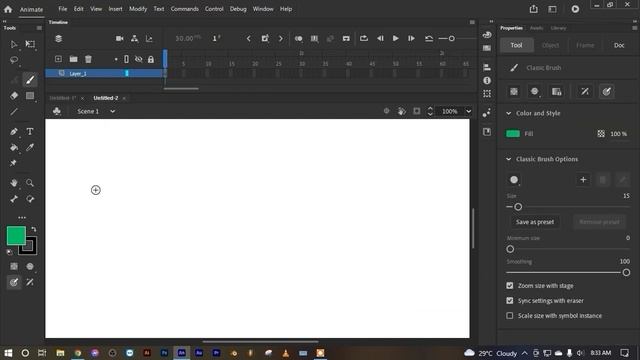Select the Classic Brush tool in Tools panel
Viewport: 640px width, 360px height.
30,80
